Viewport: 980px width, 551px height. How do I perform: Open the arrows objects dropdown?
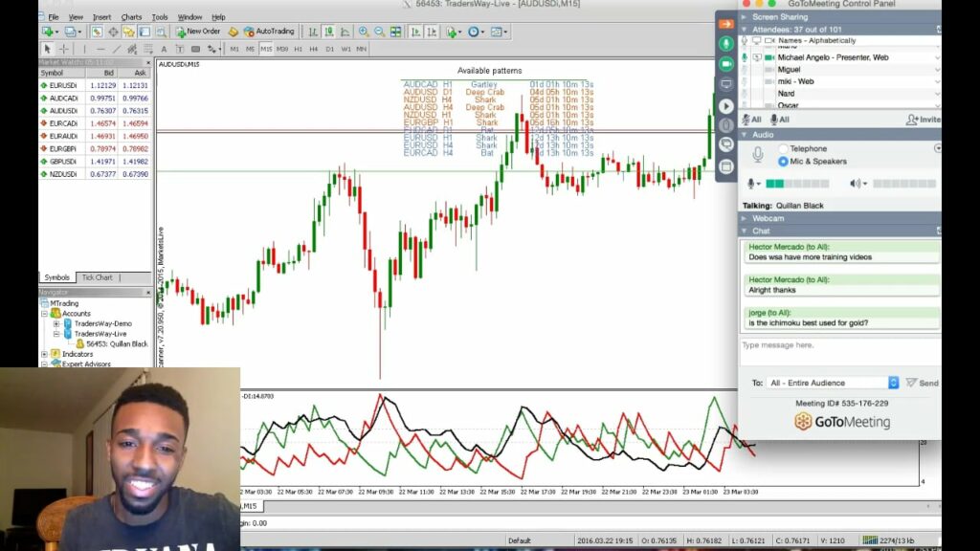213,49
